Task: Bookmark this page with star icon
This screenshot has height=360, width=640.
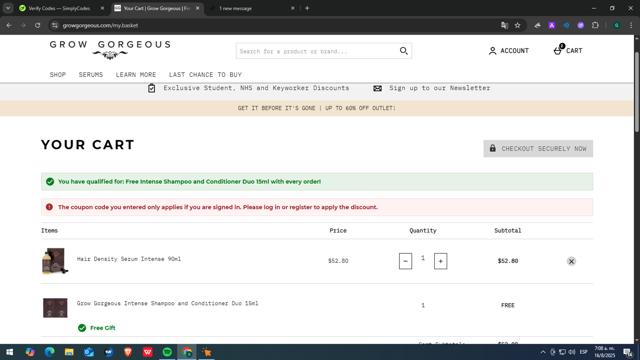Action: [518, 25]
